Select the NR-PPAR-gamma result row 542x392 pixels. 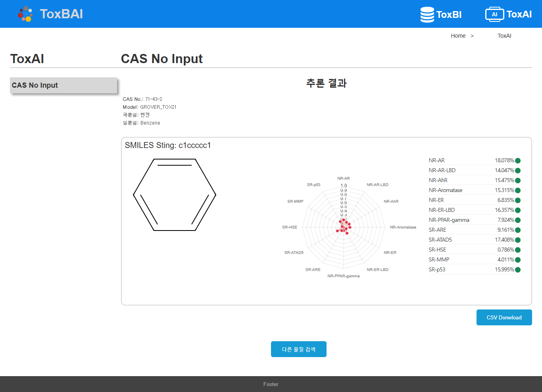pyautogui.click(x=474, y=220)
